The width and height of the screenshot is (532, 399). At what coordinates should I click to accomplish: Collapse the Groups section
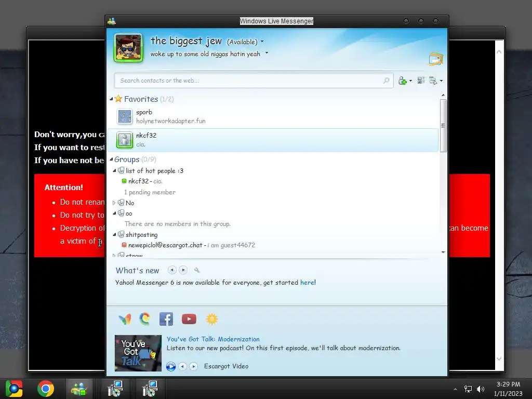click(111, 159)
